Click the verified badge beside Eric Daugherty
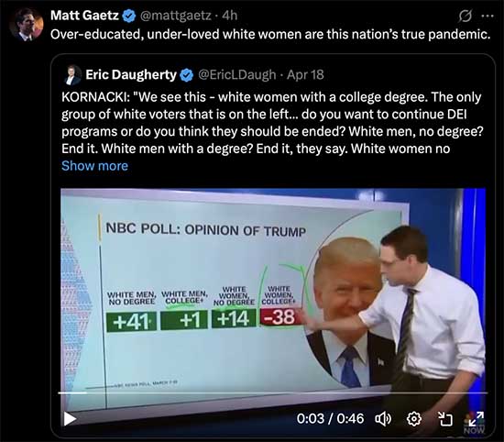This screenshot has height=442, width=504. [187, 75]
